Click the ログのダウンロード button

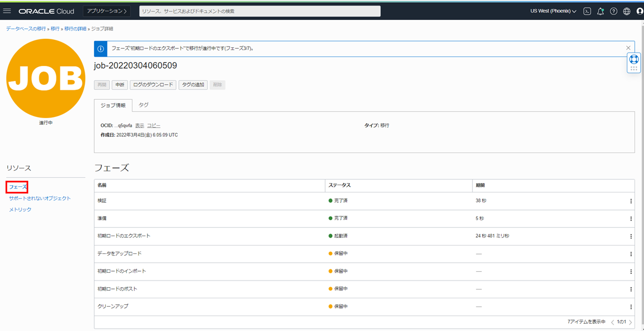click(x=153, y=85)
